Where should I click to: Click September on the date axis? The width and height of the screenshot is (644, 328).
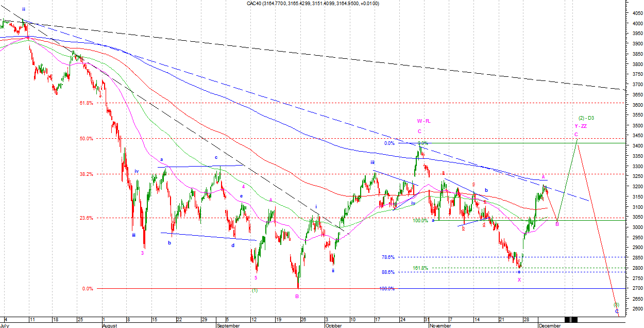pyautogui.click(x=228, y=326)
